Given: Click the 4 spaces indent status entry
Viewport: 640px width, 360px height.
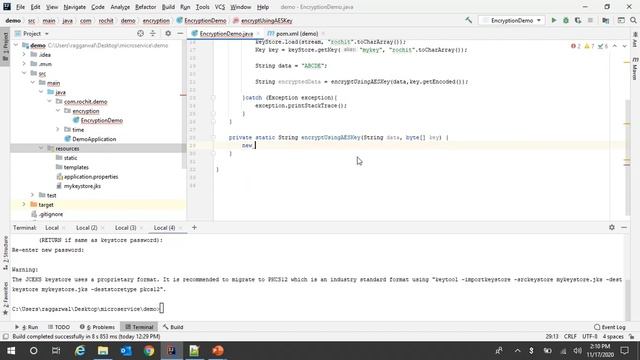Looking at the screenshot, I should pyautogui.click(x=613, y=336).
